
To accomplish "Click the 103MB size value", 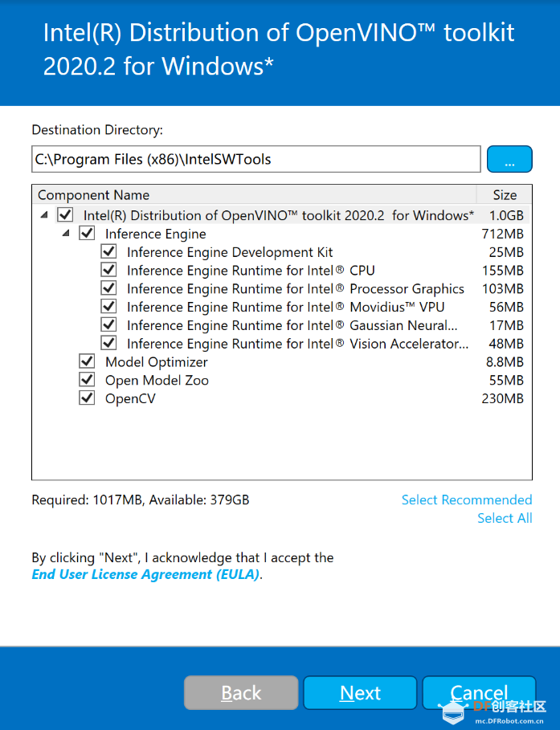I will (502, 288).
